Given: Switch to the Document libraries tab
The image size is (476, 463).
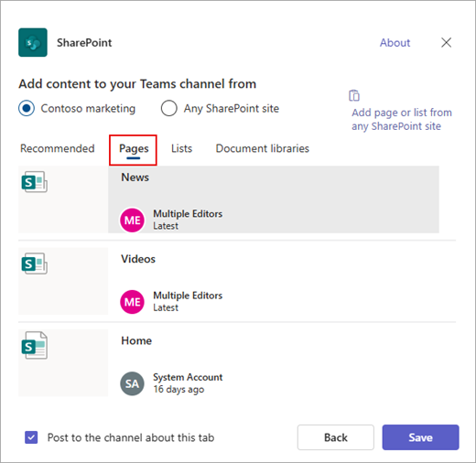Looking at the screenshot, I should pyautogui.click(x=263, y=148).
